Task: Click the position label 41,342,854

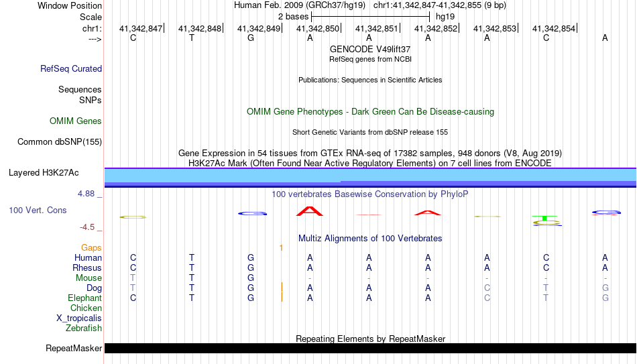Action: coord(554,28)
